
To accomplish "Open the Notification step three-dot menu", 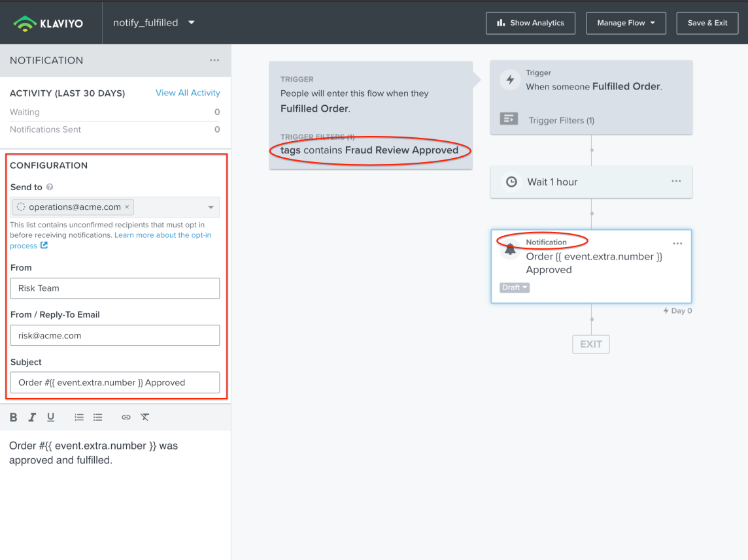I will 677,244.
